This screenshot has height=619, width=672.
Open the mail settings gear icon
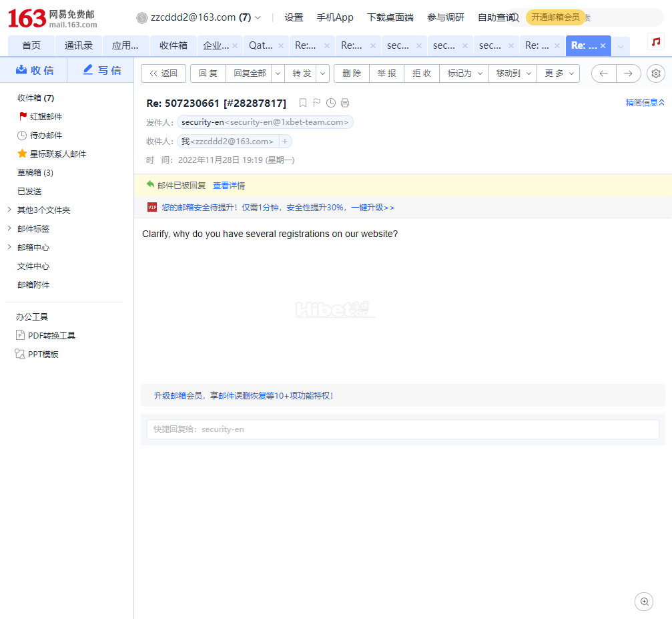(656, 73)
